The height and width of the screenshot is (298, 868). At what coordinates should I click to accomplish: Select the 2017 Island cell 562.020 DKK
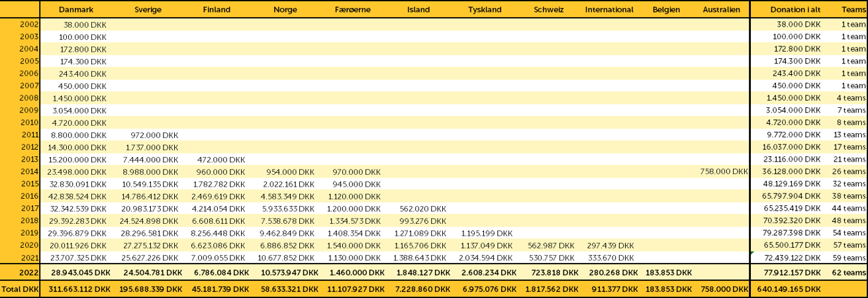pyautogui.click(x=422, y=209)
